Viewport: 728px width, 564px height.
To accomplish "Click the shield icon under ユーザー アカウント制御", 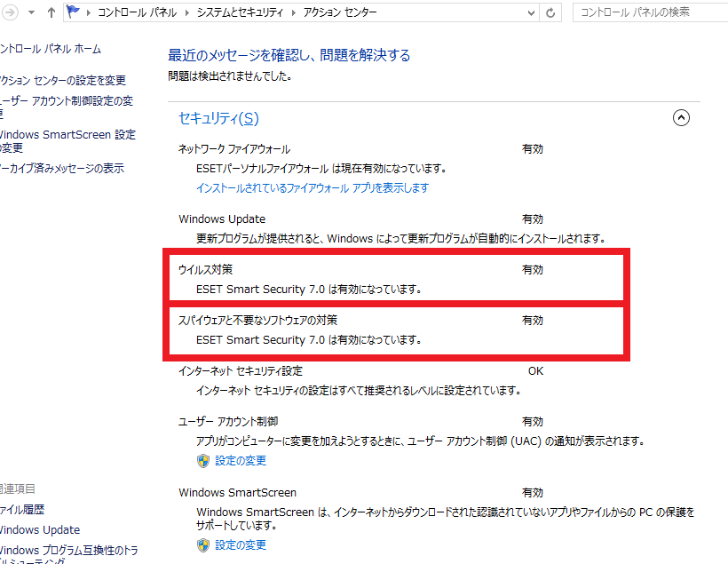I will (203, 461).
